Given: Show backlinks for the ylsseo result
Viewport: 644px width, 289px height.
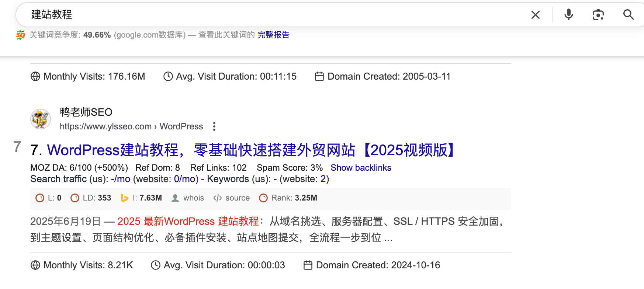Looking at the screenshot, I should 361,168.
